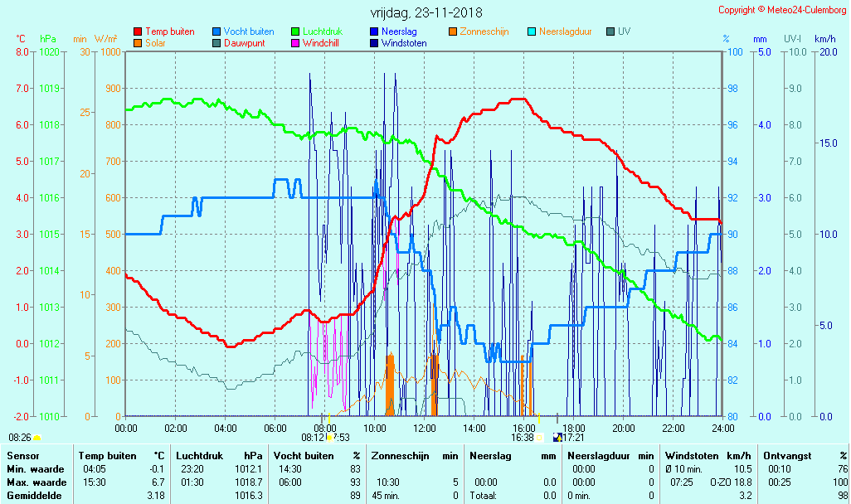Click the moon icon next to 17:21
This screenshot has height=504, width=851.
coord(557,437)
